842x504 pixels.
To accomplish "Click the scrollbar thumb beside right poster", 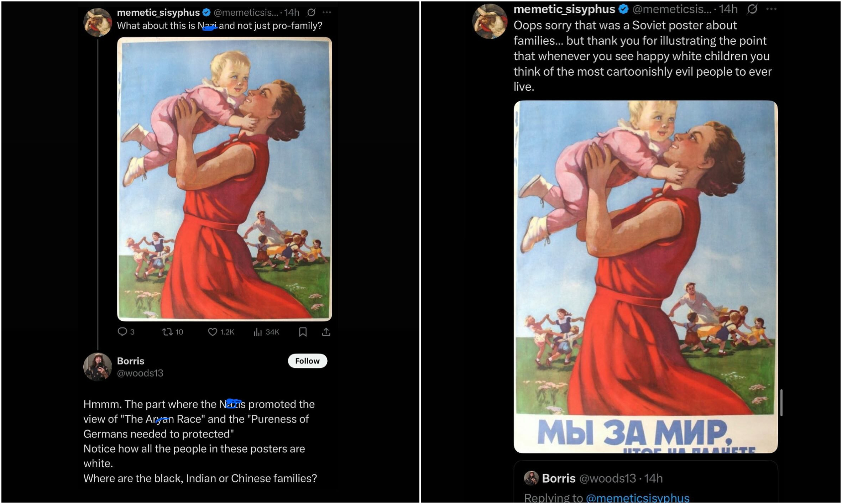I will click(781, 403).
